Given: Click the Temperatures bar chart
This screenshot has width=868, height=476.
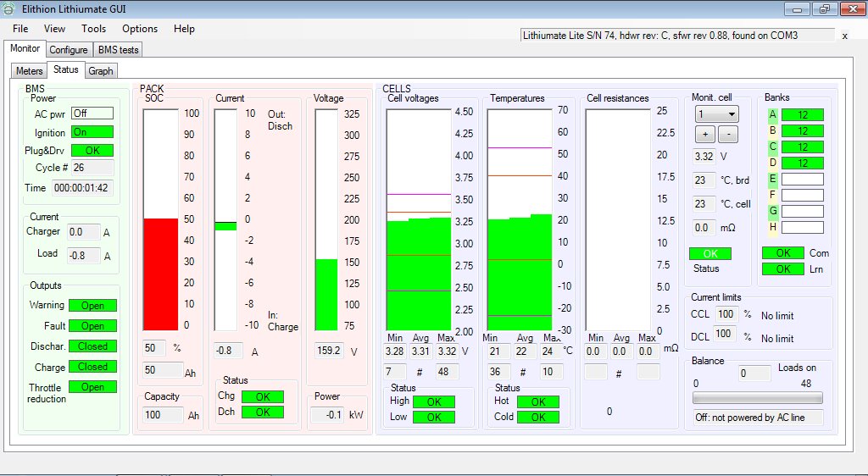Looking at the screenshot, I should (520, 219).
